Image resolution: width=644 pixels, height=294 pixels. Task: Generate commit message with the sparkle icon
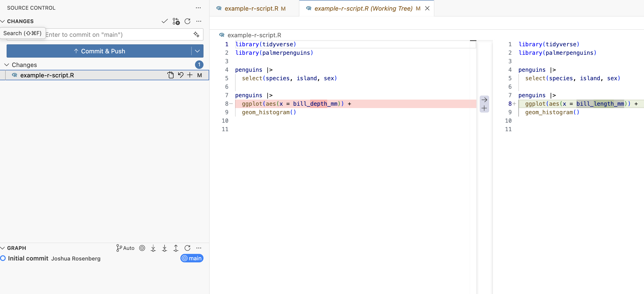point(196,34)
